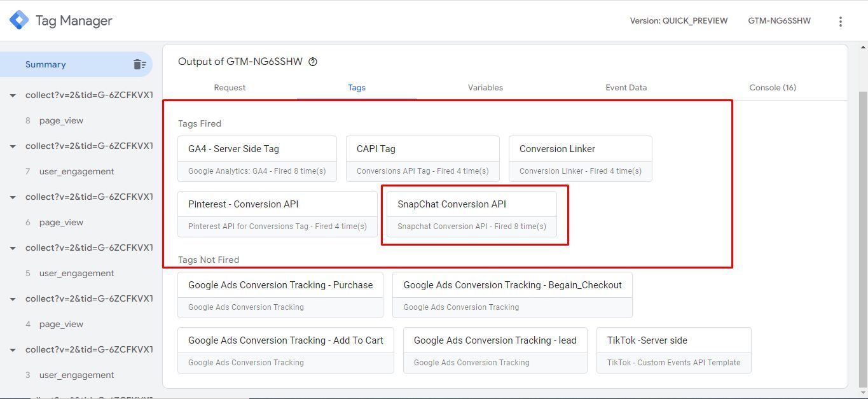This screenshot has height=399, width=868.
Task: Open help icon next to Output of GTM-NG6SSHW
Action: point(312,62)
